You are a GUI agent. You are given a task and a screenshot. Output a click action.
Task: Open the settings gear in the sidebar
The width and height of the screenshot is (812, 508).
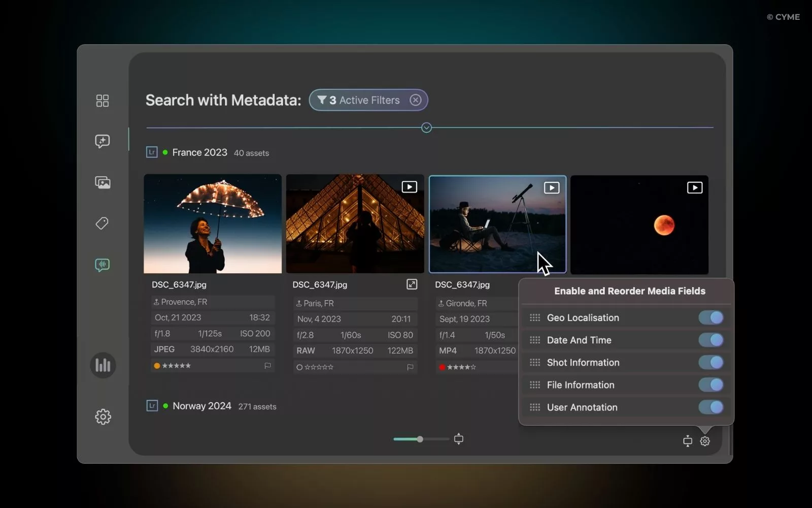click(x=103, y=417)
